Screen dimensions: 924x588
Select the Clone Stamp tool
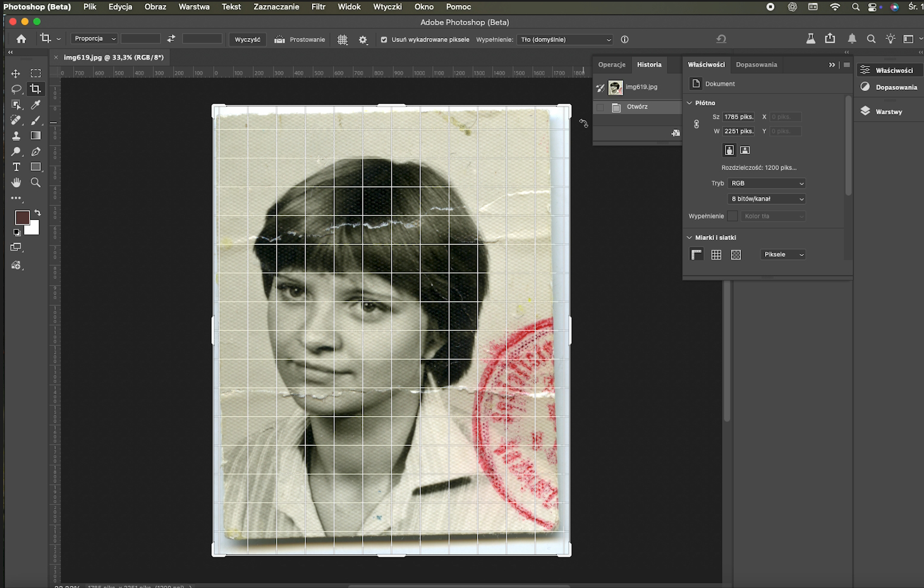coord(16,136)
